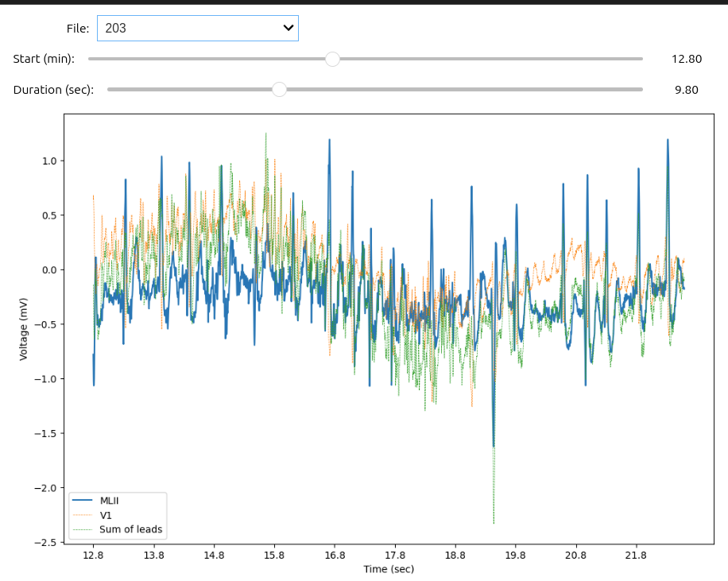Click the deep green negative spike tip
Viewport: 728px width, 581px height.
(x=494, y=522)
